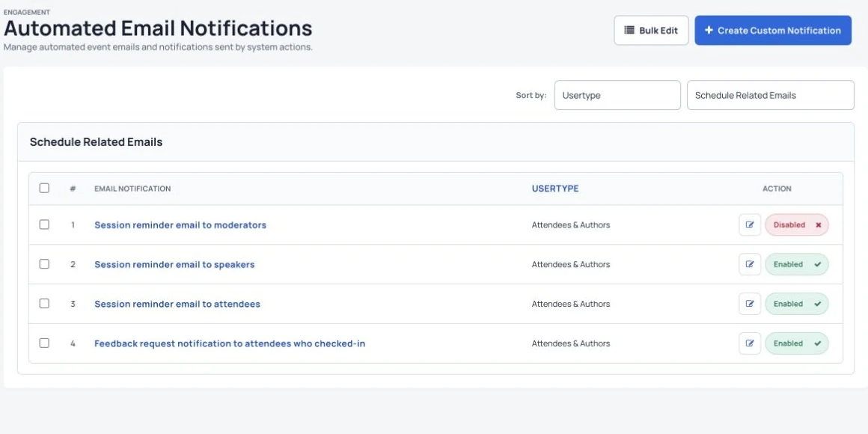Sort by the USERTYPE column header

point(555,189)
